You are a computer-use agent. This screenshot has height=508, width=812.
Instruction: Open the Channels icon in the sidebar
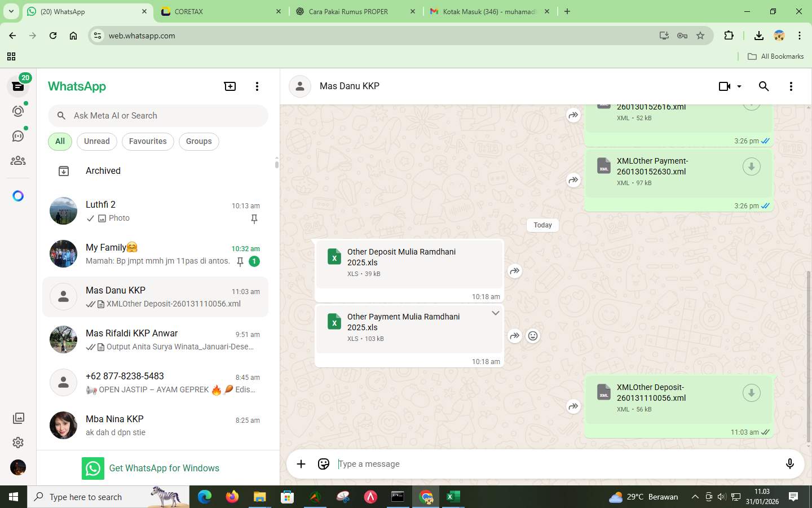[17, 135]
